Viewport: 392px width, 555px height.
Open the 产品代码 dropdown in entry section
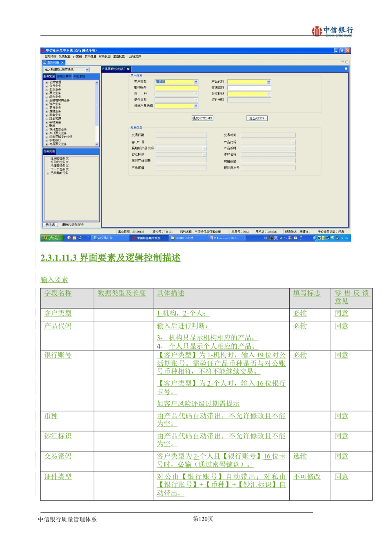coord(269,82)
